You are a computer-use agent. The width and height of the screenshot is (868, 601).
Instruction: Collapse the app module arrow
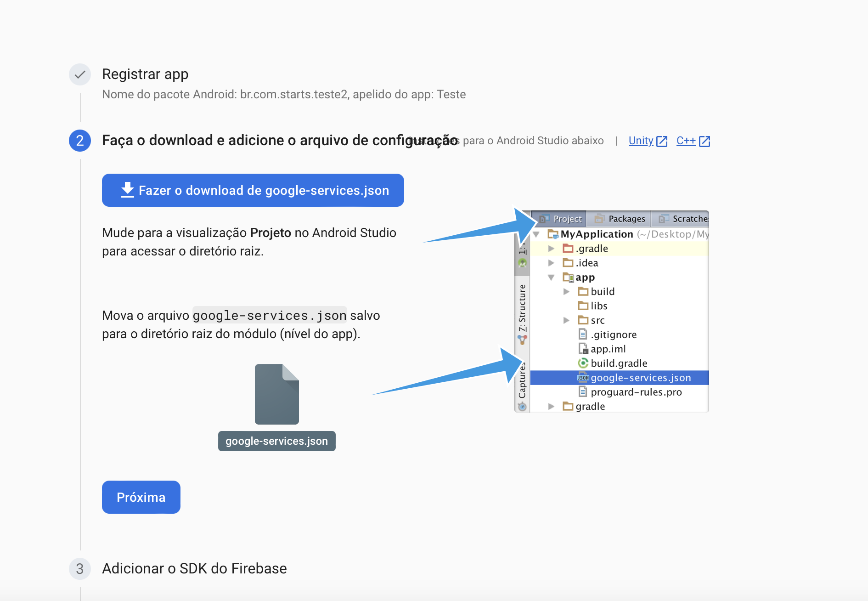(x=551, y=278)
